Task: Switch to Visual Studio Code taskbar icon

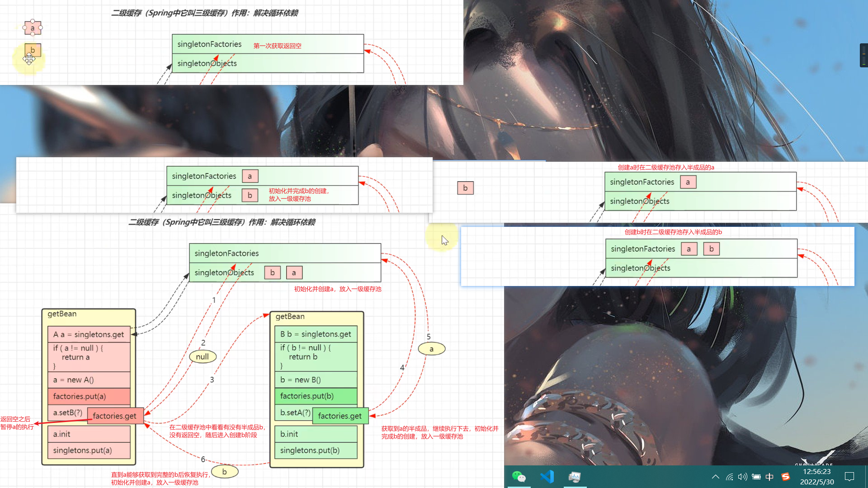Action: (547, 477)
